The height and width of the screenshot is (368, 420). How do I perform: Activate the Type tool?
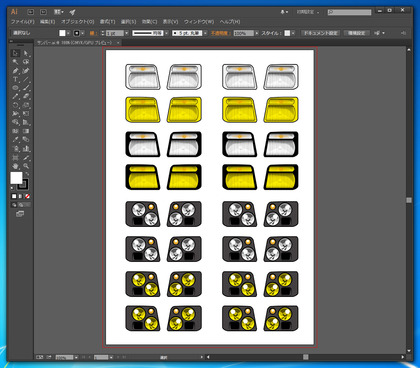15,79
